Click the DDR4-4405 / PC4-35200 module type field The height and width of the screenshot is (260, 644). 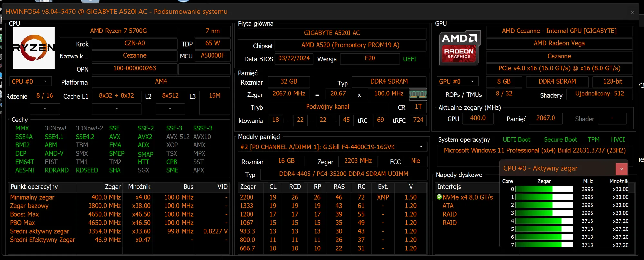click(344, 174)
